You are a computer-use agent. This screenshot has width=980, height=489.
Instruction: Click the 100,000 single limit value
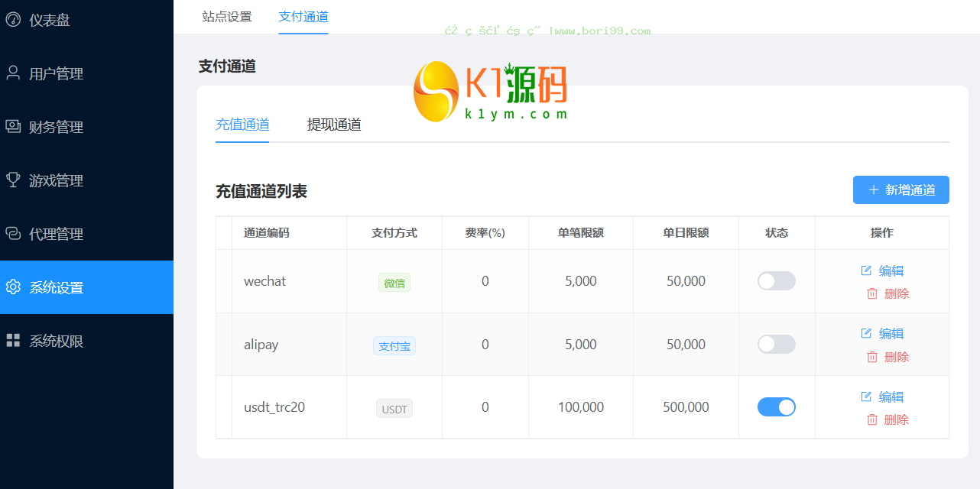click(x=581, y=407)
